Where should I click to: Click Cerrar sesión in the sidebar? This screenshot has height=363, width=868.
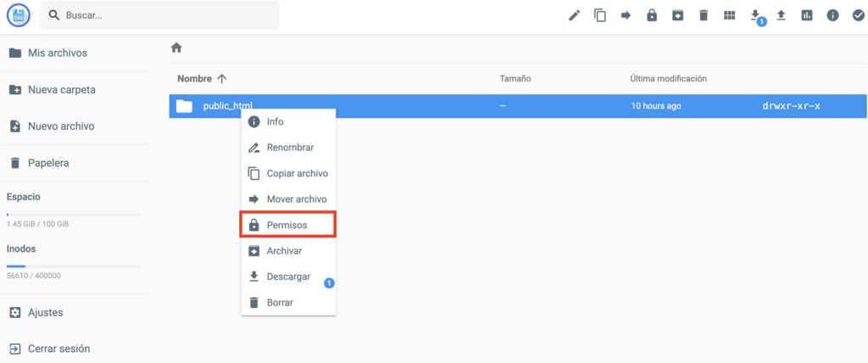58,349
